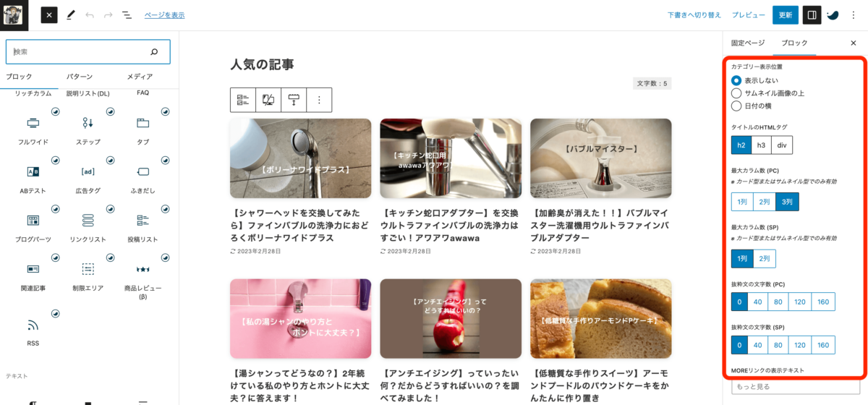This screenshot has width=868, height=405.
Task: Open the document list view icon
Action: [127, 14]
